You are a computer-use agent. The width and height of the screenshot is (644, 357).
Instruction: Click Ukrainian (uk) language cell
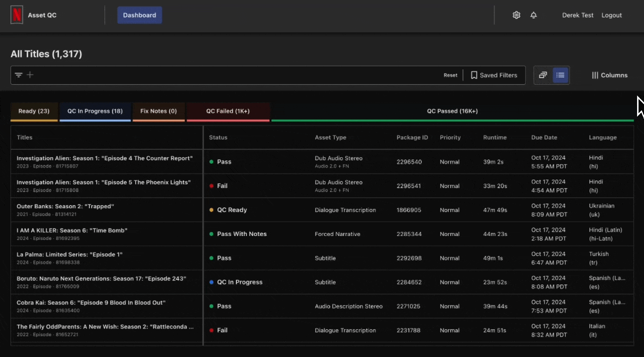coord(601,210)
